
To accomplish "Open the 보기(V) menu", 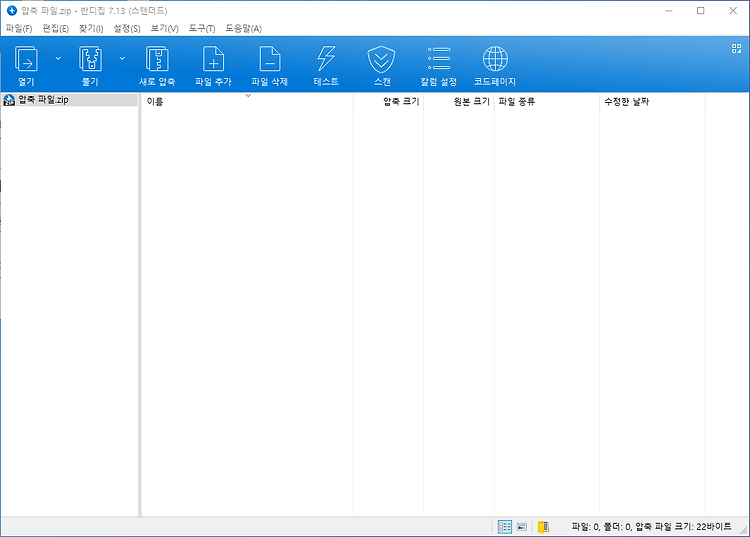I will tap(165, 29).
